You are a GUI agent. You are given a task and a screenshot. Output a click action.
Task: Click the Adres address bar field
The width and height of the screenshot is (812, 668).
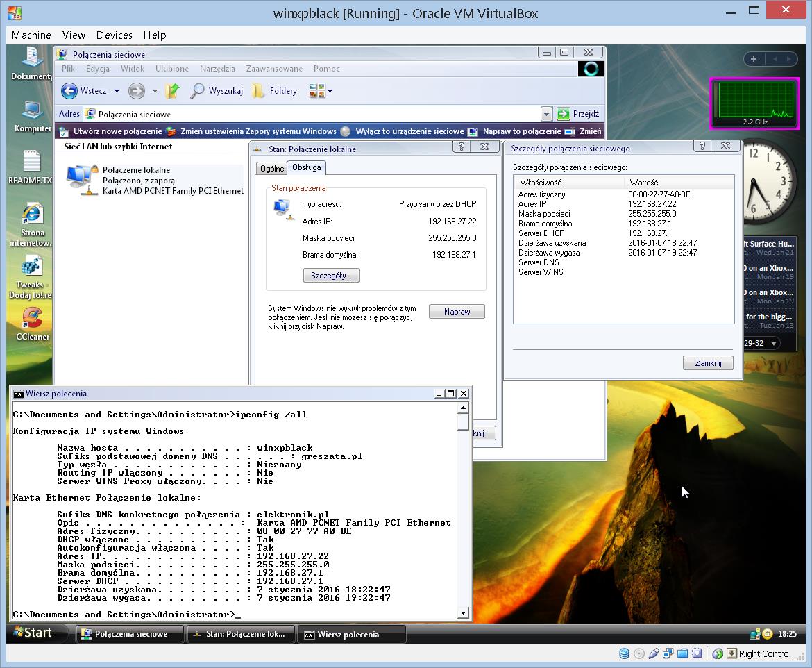pyautogui.click(x=317, y=114)
